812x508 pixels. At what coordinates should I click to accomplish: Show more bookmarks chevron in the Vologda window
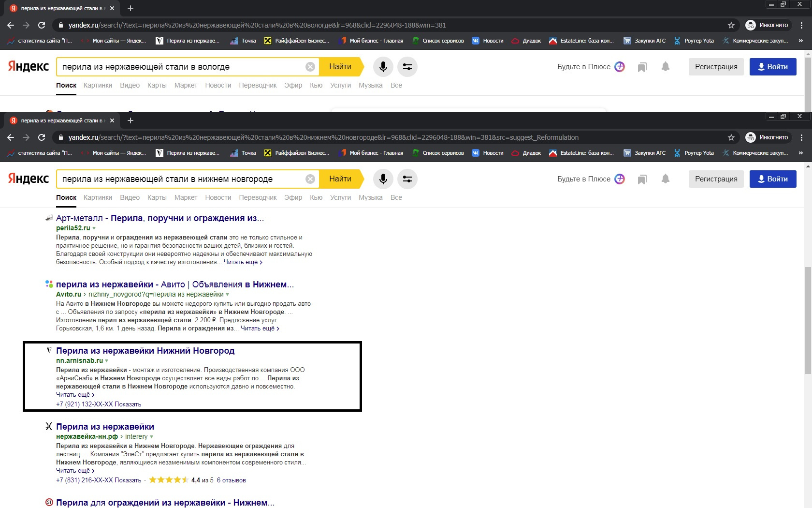coord(801,41)
